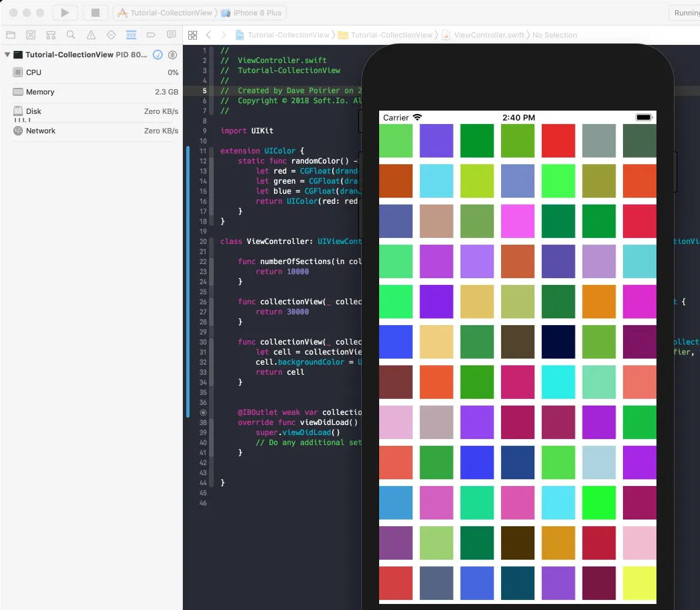Open the Report navigator speech-bubble icon
Viewport: 700px width, 610px height.
(x=171, y=35)
